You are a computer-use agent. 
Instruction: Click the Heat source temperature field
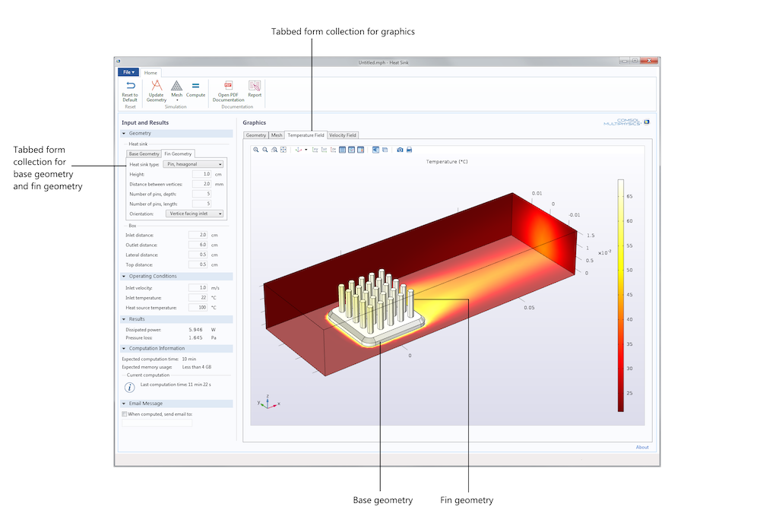pyautogui.click(x=198, y=308)
